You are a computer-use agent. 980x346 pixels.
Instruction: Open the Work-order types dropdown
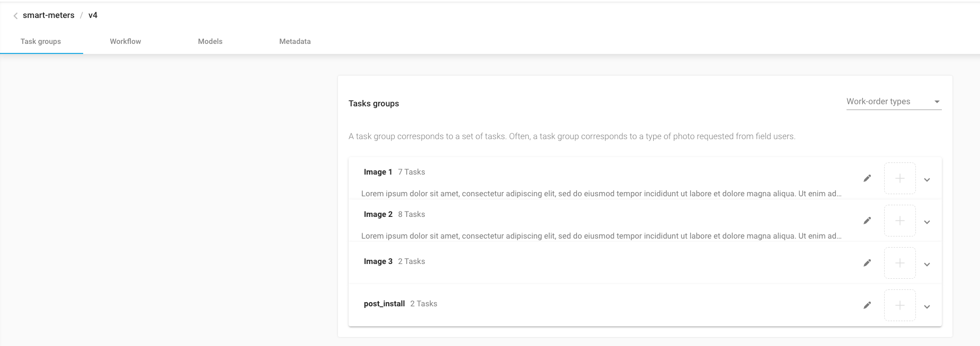point(893,102)
